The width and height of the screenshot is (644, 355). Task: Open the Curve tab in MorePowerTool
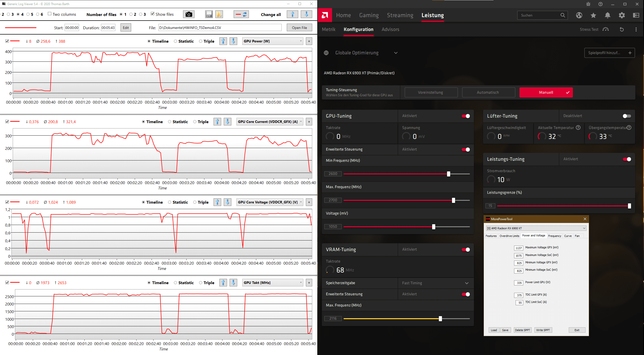point(568,236)
